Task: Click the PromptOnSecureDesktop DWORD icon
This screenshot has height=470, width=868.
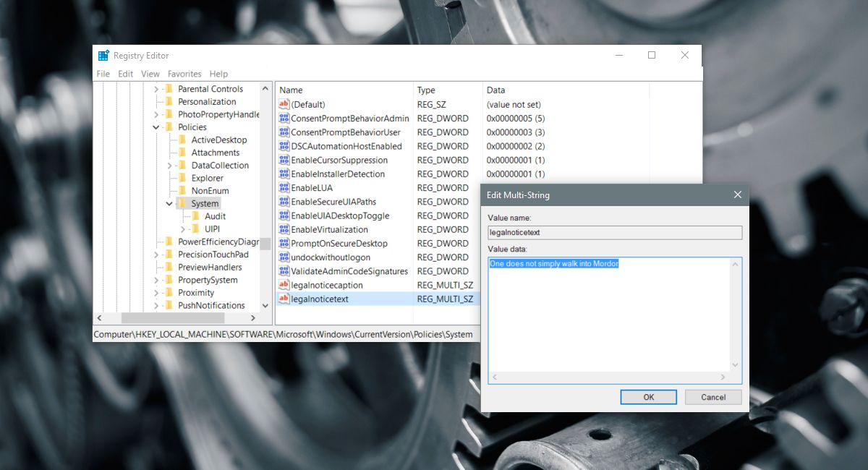Action: [x=284, y=243]
